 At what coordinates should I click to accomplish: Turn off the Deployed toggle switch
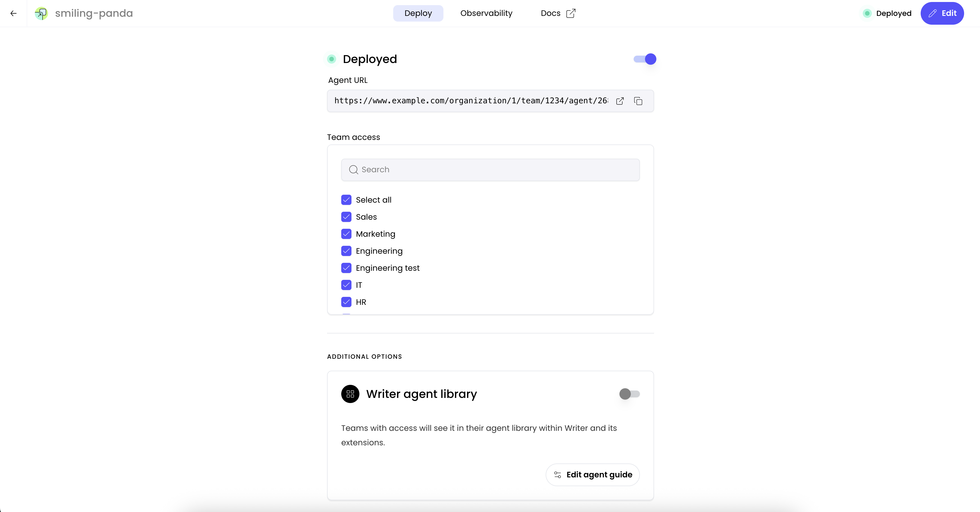pos(644,59)
